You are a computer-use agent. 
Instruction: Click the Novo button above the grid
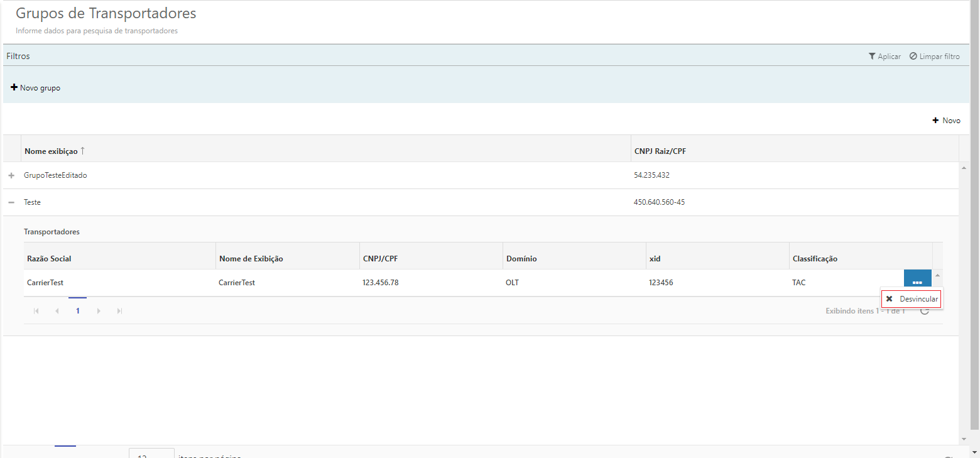(x=947, y=121)
